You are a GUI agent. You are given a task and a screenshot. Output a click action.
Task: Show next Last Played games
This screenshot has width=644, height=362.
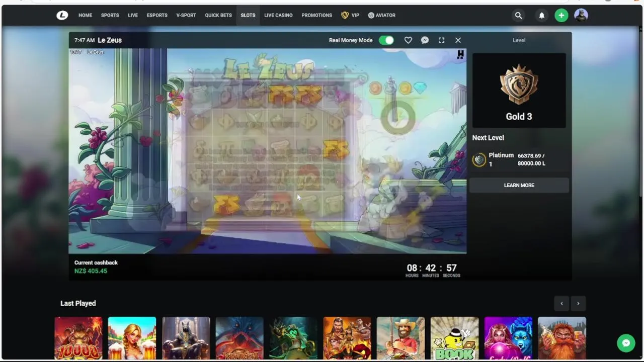578,303
